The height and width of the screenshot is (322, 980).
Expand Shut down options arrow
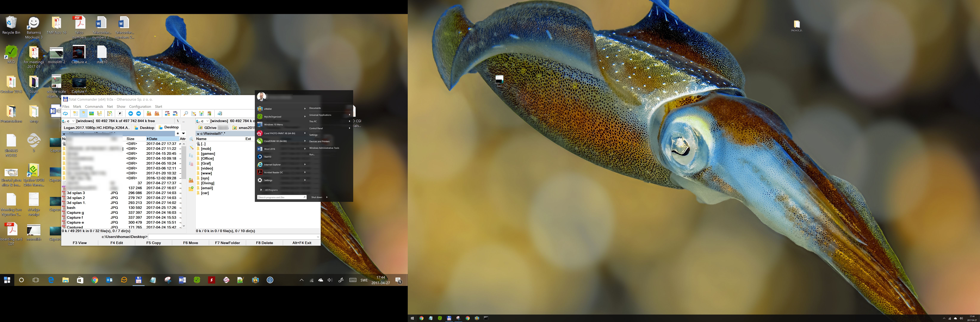[x=327, y=197]
